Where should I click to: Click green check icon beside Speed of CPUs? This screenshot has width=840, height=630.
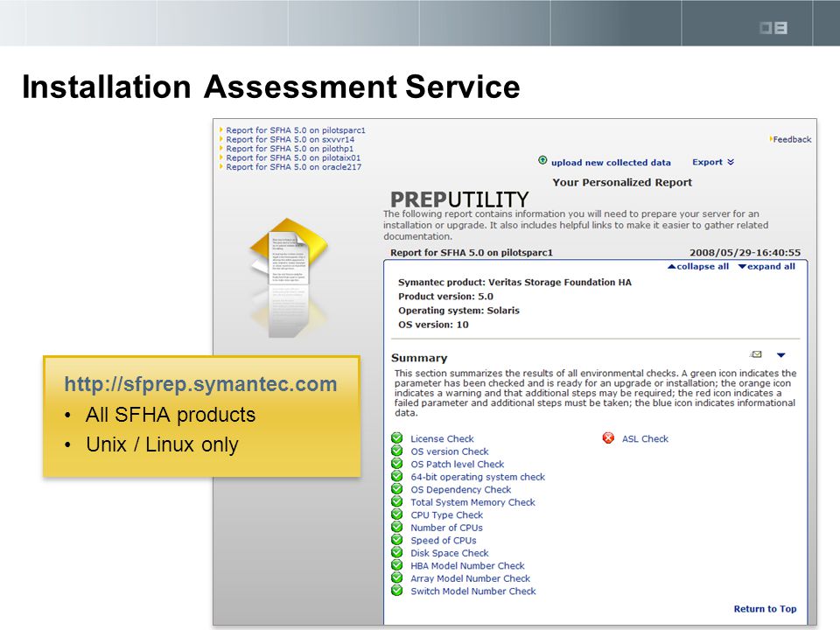(x=397, y=540)
